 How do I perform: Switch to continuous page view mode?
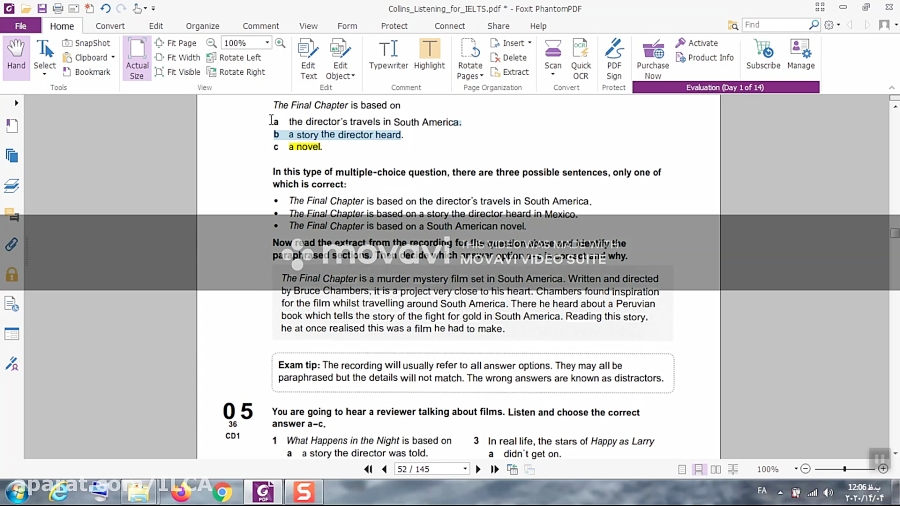699,469
